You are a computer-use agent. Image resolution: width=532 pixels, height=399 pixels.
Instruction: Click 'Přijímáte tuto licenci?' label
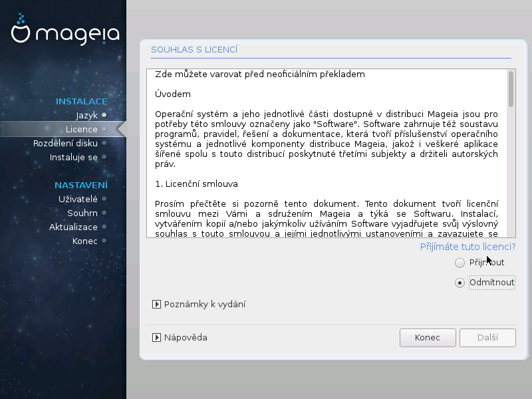pyautogui.click(x=468, y=247)
